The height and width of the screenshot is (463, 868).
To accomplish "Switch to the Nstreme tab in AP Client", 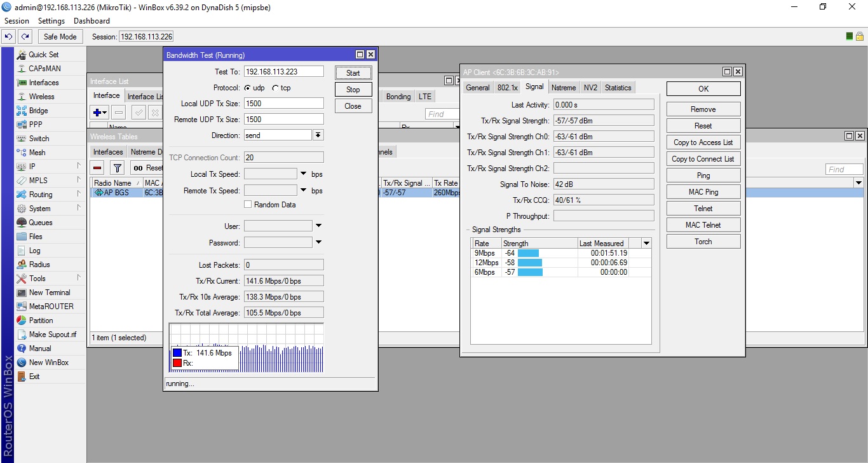I will click(x=564, y=88).
